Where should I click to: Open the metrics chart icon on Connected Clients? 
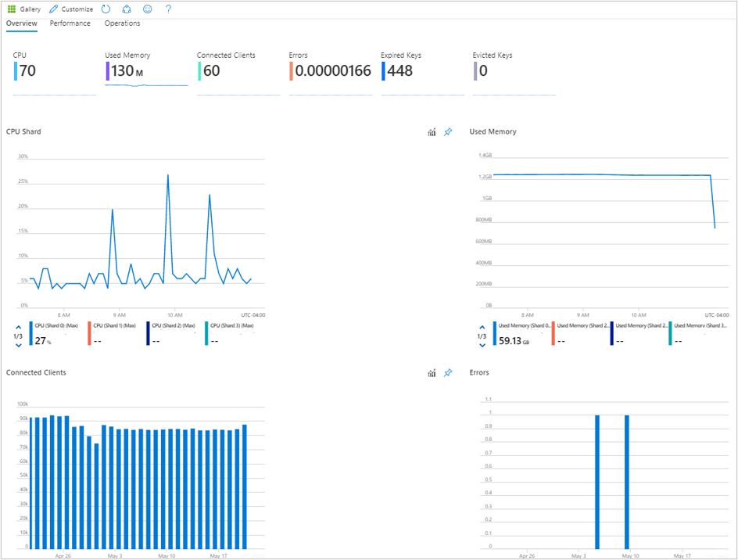[x=431, y=373]
